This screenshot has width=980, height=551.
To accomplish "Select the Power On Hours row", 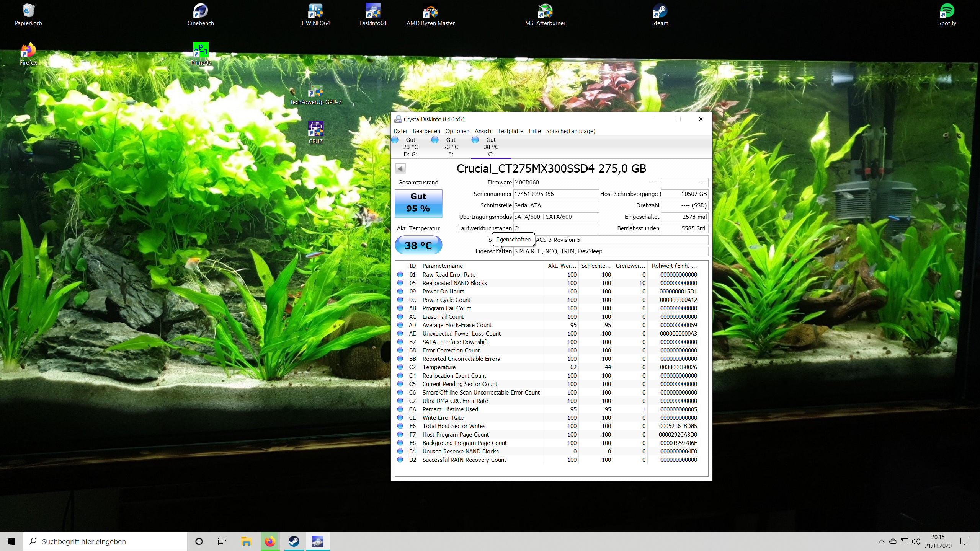I will coord(547,291).
